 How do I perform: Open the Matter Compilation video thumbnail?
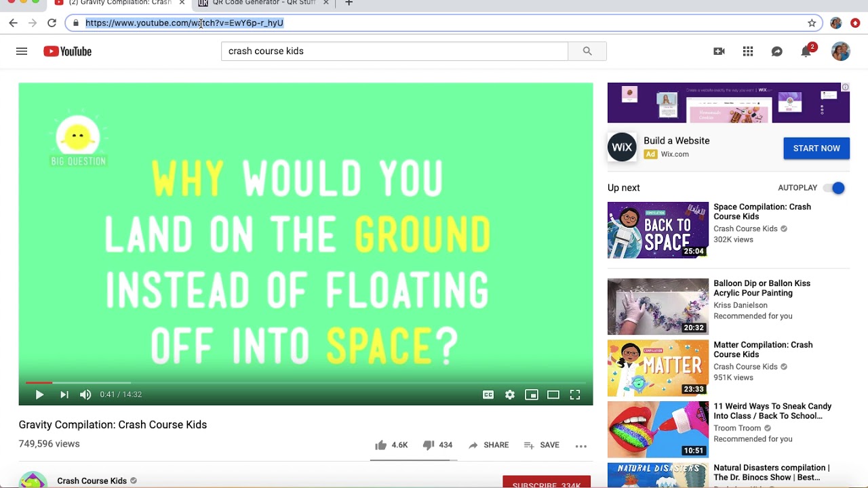point(658,368)
